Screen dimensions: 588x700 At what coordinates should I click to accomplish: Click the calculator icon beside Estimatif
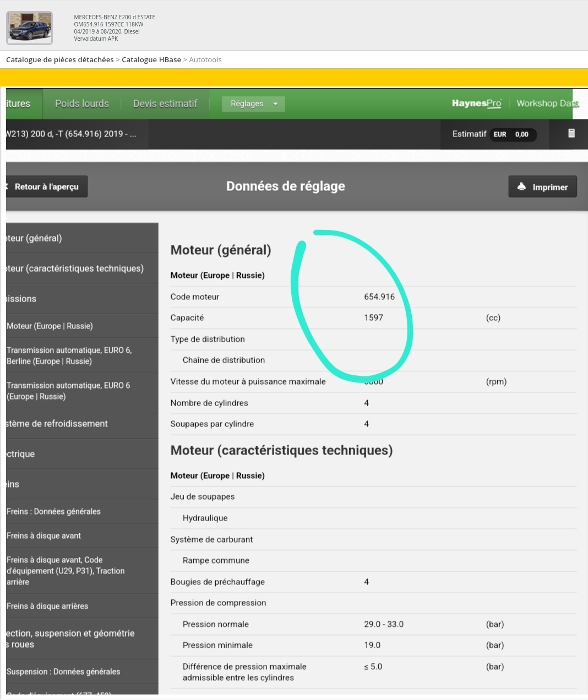(571, 133)
